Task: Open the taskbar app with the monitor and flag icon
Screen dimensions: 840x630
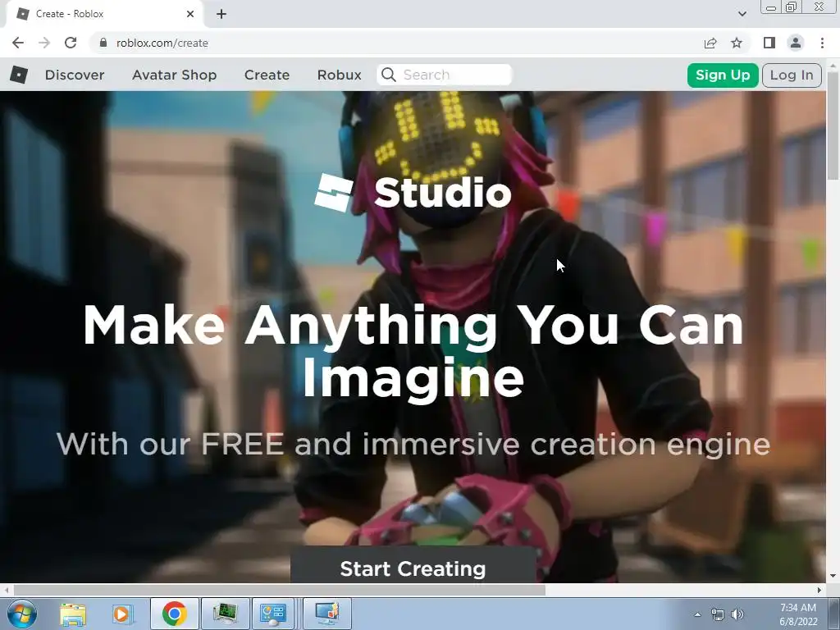Action: [x=327, y=614]
